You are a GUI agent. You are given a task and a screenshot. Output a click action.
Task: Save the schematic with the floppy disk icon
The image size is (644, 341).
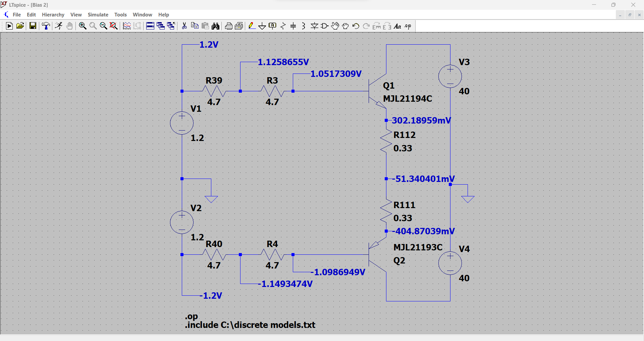tap(33, 26)
